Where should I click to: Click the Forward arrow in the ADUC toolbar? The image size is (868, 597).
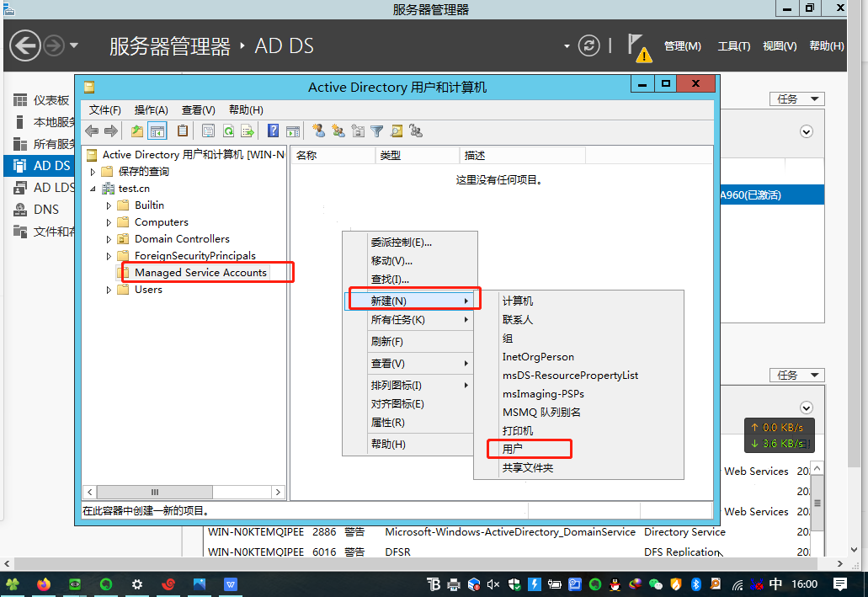pyautogui.click(x=111, y=131)
